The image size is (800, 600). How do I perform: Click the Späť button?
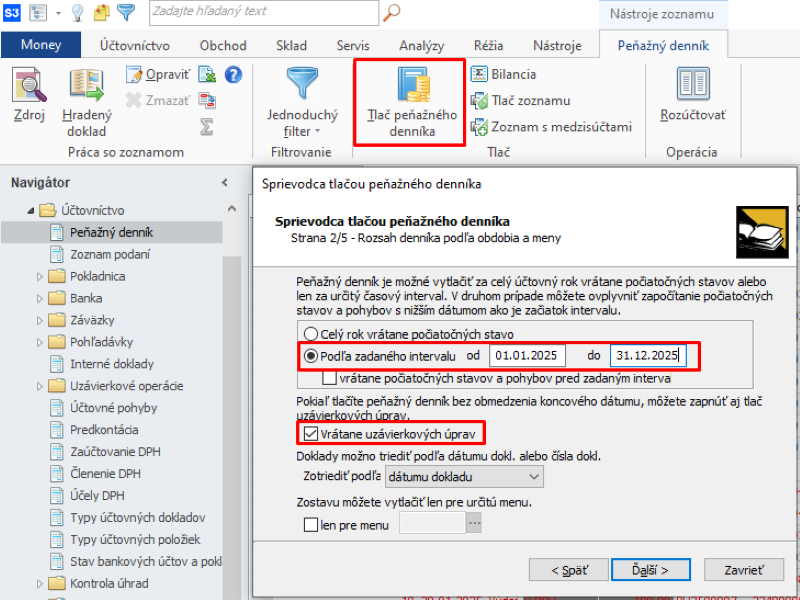(568, 569)
